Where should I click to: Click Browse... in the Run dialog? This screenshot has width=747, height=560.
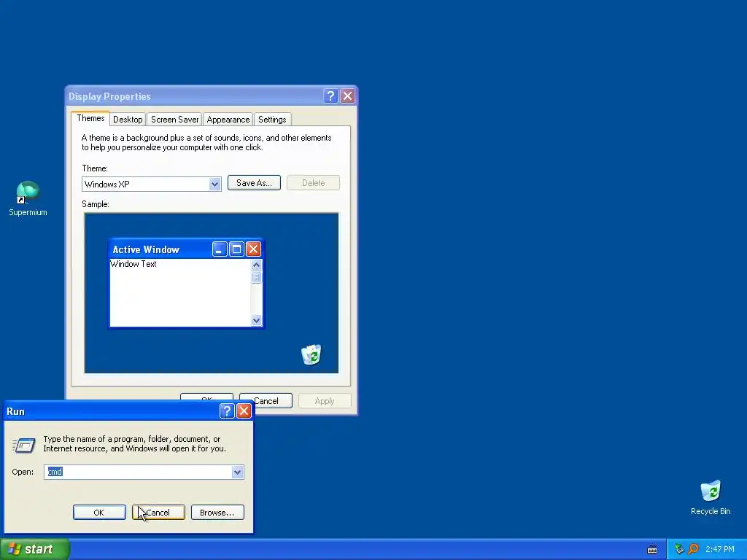(x=217, y=513)
